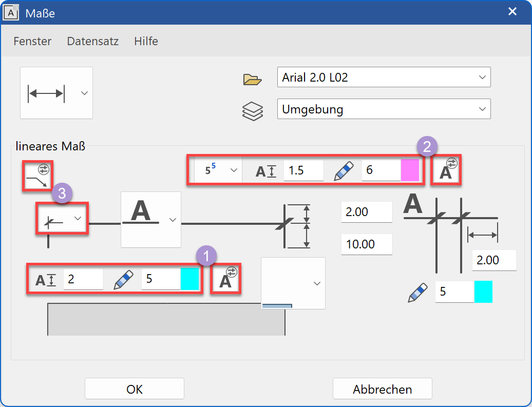Click the pencil pen icon beside value 6
This screenshot has height=407, width=532.
pos(344,170)
